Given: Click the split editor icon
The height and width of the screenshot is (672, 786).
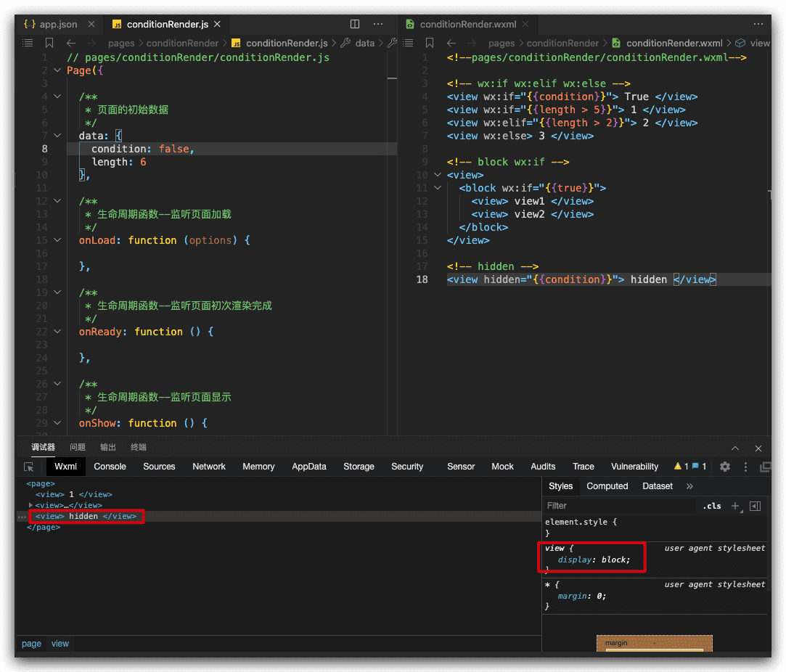Looking at the screenshot, I should [355, 24].
